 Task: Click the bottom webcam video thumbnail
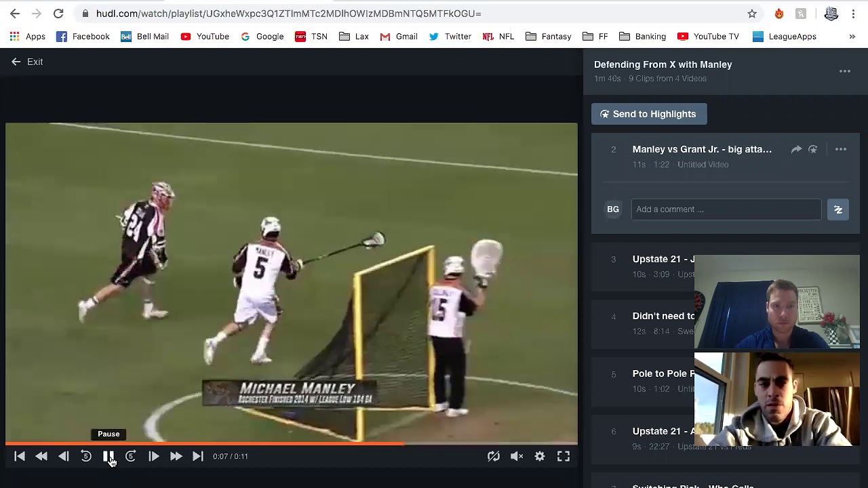(777, 399)
